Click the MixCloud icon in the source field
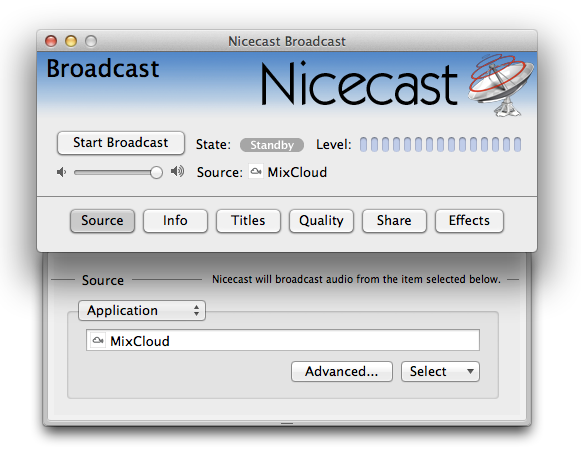Screen dimensions: 581x476 tap(98, 340)
